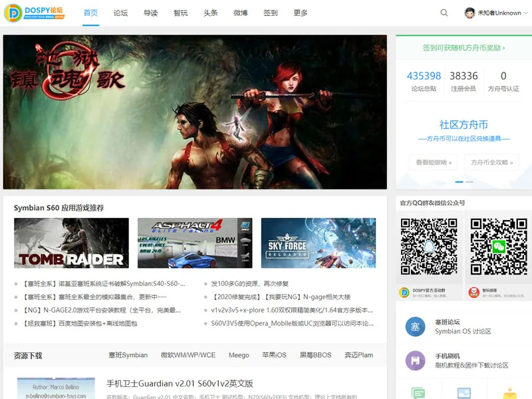The image size is (532, 399).
Task: Open 诺基亚塞班系统证书破解 post
Action: pos(104,284)
